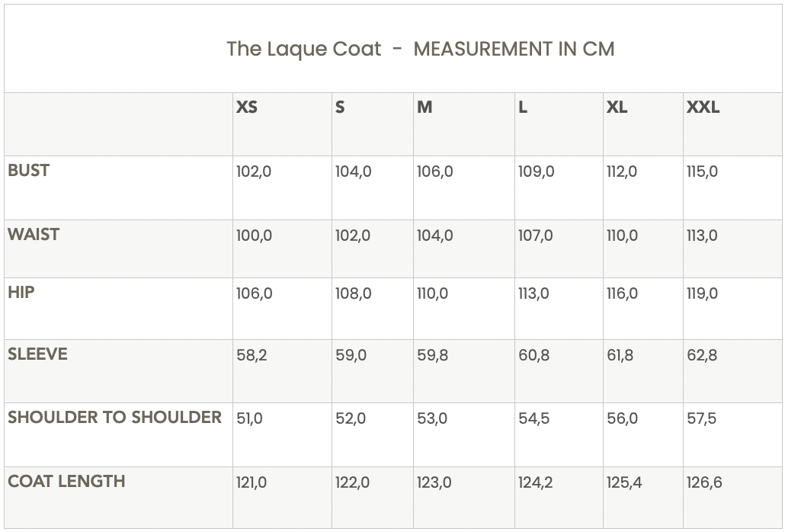The width and height of the screenshot is (785, 532).
Task: Click the L size column header
Action: tap(523, 107)
